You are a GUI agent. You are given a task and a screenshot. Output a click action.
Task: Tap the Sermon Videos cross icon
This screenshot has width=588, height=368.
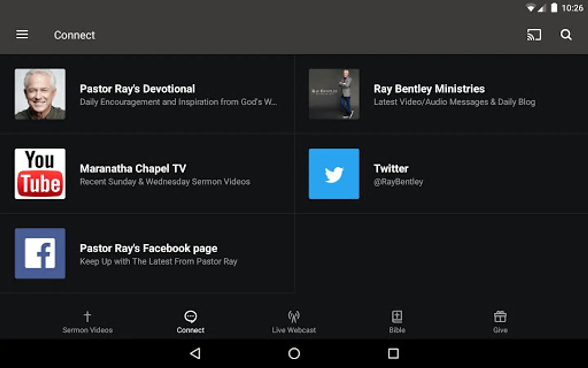(87, 316)
